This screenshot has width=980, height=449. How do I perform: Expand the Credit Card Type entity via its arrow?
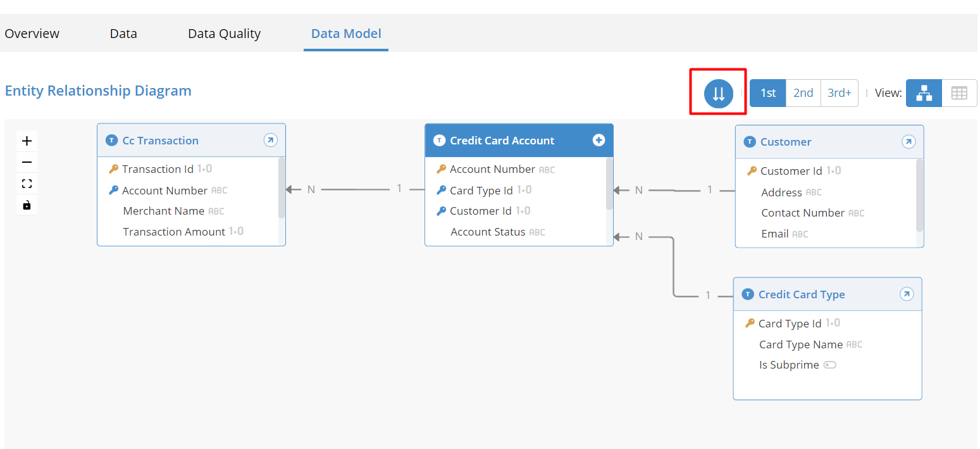(x=907, y=294)
